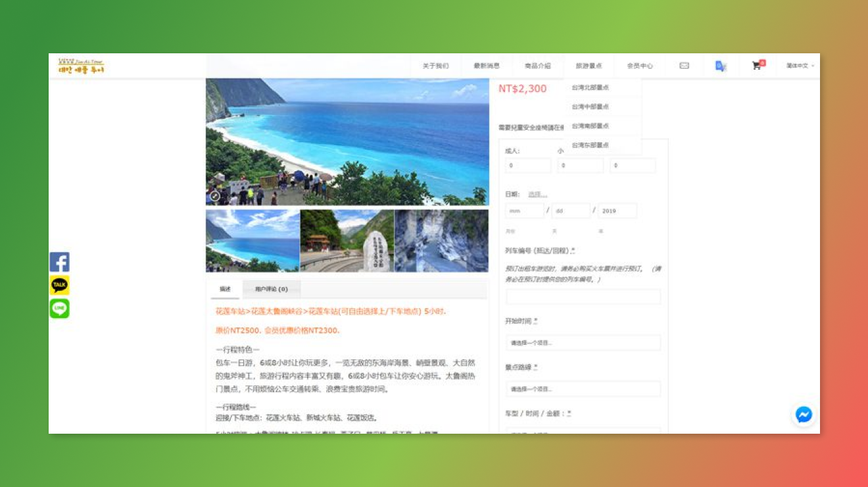Image resolution: width=868 pixels, height=487 pixels.
Task: Click the envelope mail icon
Action: point(684,66)
